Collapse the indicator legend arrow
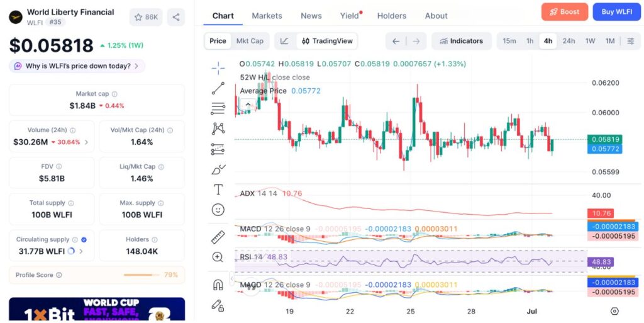Image resolution: width=644 pixels, height=323 pixels. [248, 105]
